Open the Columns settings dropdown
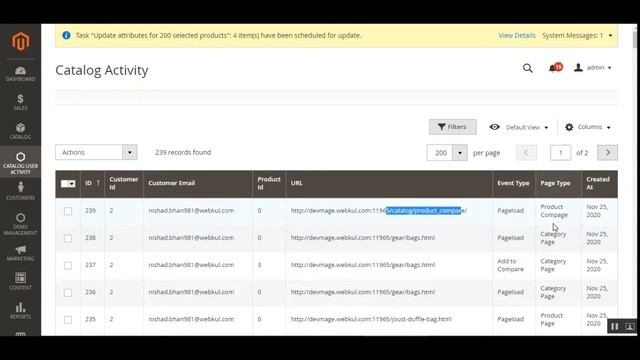The height and width of the screenshot is (360, 640). click(x=588, y=127)
